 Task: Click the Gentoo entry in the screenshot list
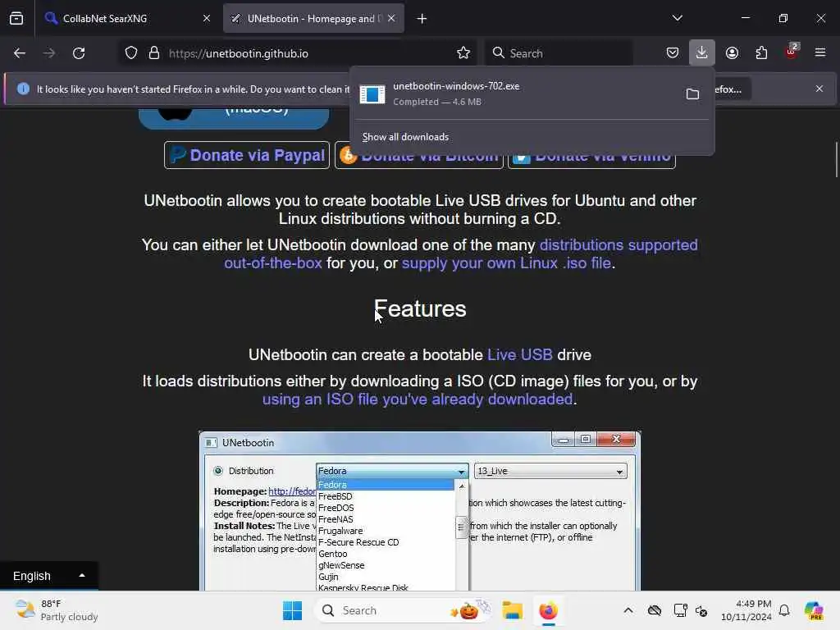tap(333, 554)
